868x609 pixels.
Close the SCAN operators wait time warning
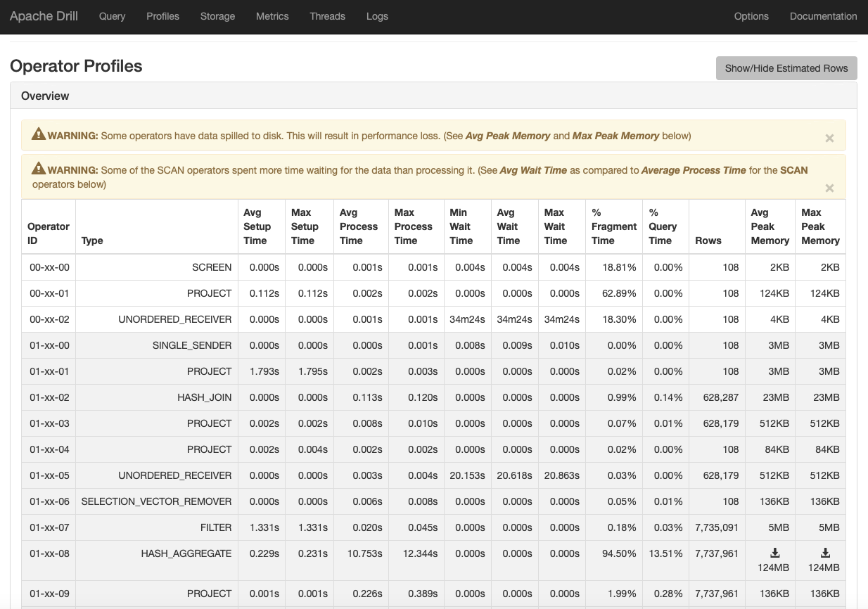click(x=829, y=188)
